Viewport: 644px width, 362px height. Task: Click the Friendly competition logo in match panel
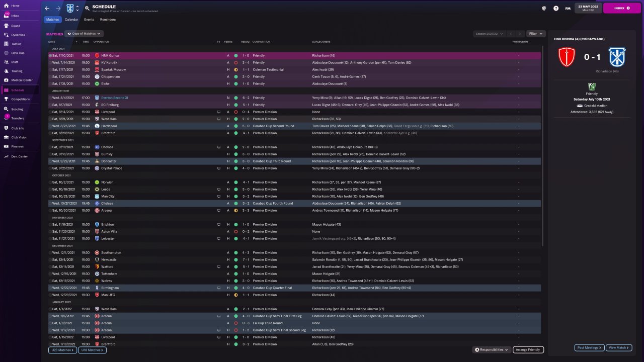(x=592, y=86)
